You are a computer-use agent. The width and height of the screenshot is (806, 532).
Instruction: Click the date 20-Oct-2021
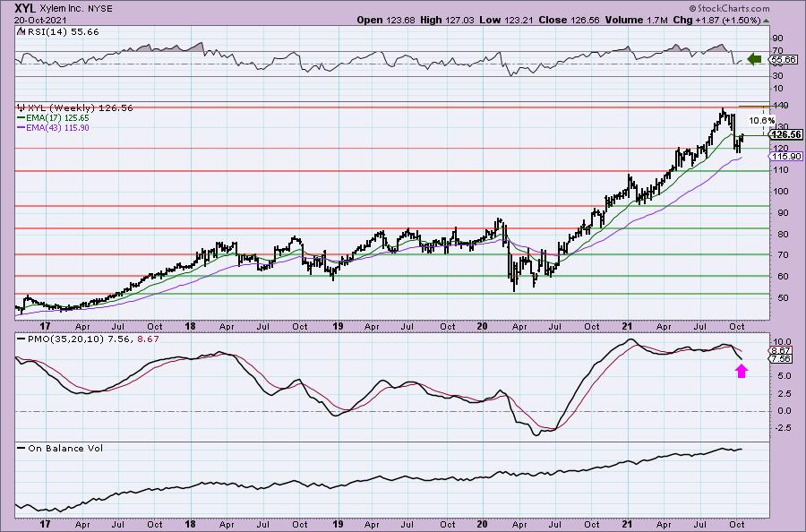(x=41, y=20)
